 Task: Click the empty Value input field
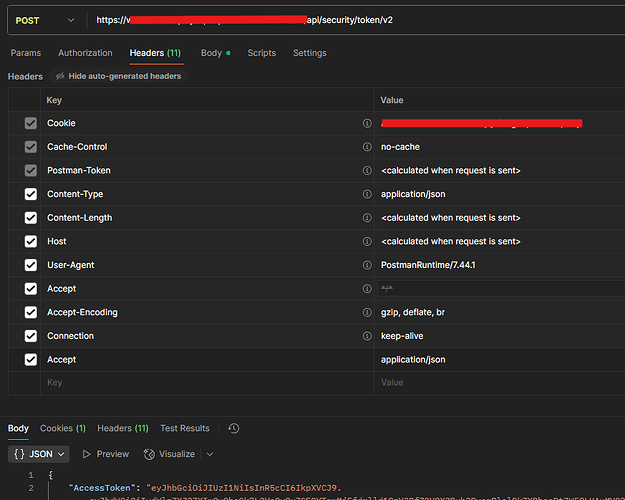tap(500, 383)
